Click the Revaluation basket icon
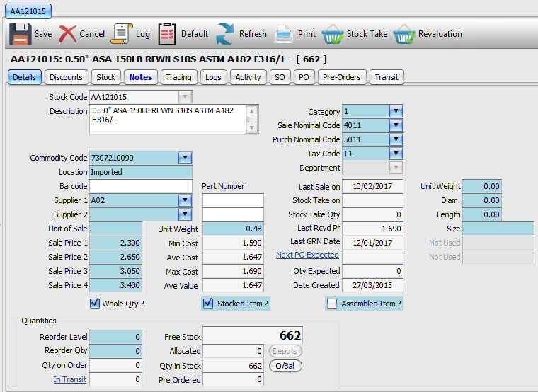538x392 pixels. tap(404, 33)
